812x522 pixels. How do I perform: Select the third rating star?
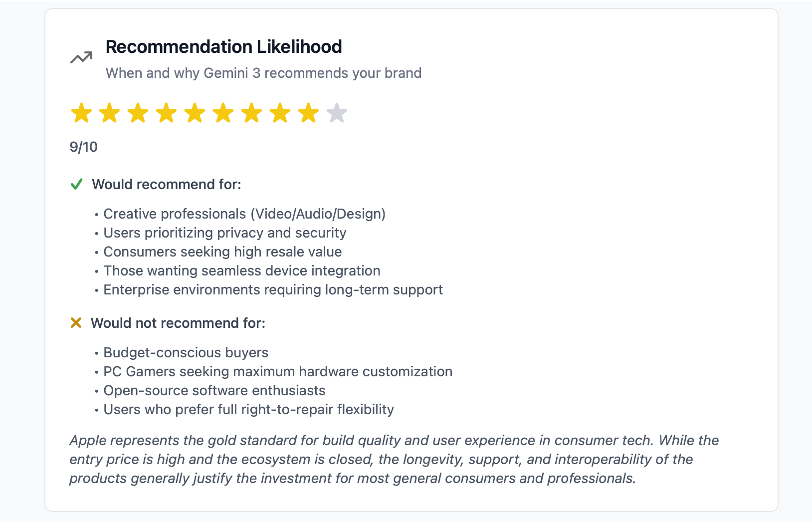click(x=138, y=113)
